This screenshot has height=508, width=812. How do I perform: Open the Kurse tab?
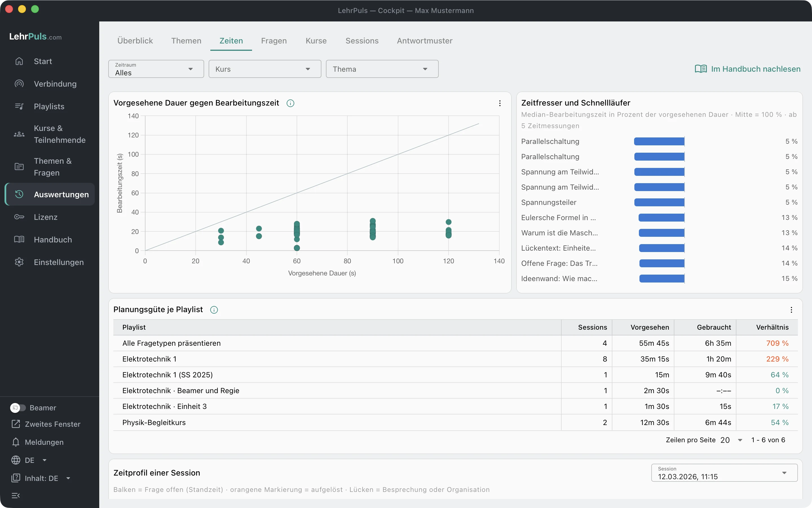[x=316, y=41]
